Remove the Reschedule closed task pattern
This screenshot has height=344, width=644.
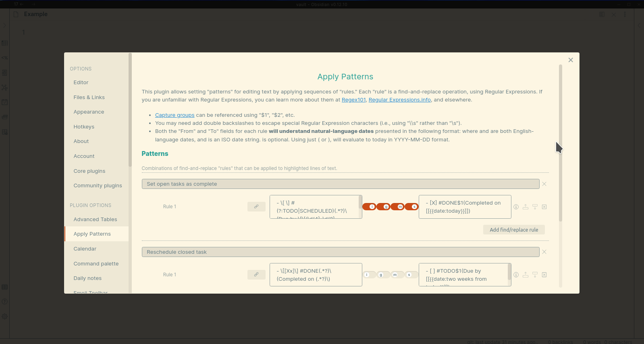[x=544, y=252]
